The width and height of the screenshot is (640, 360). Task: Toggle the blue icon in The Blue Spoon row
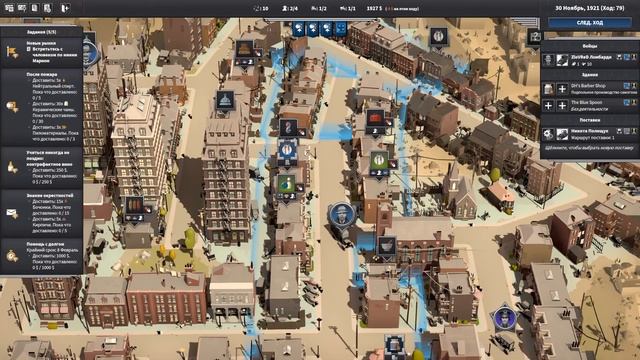coord(627,102)
